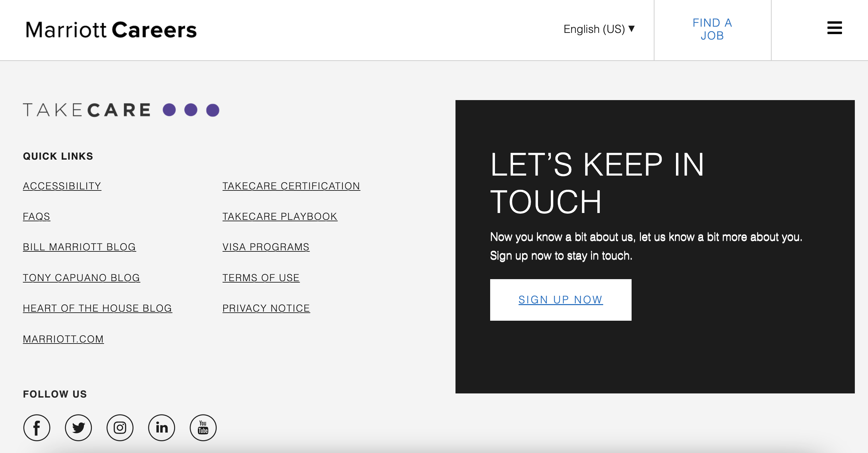Open the TakeCare Certification link
The width and height of the screenshot is (868, 453).
click(291, 186)
